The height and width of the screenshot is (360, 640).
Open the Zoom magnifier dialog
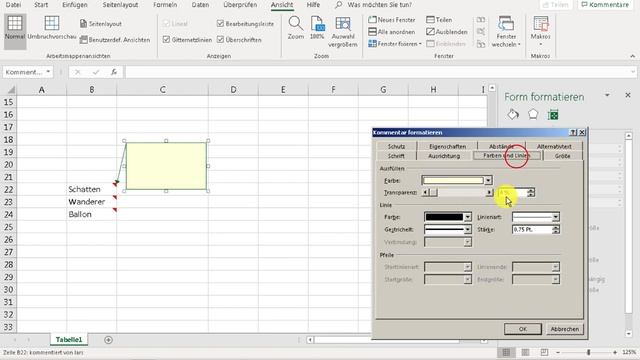point(296,28)
